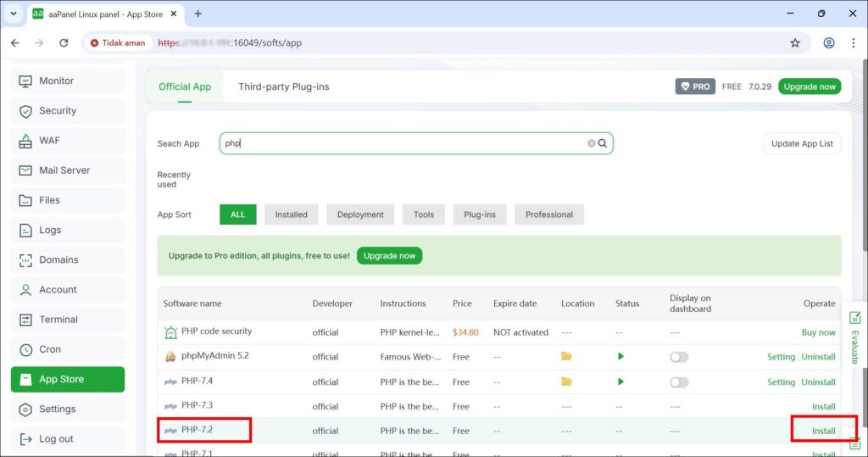Click Install for PHP-7.2
868x457 pixels.
pyautogui.click(x=823, y=431)
